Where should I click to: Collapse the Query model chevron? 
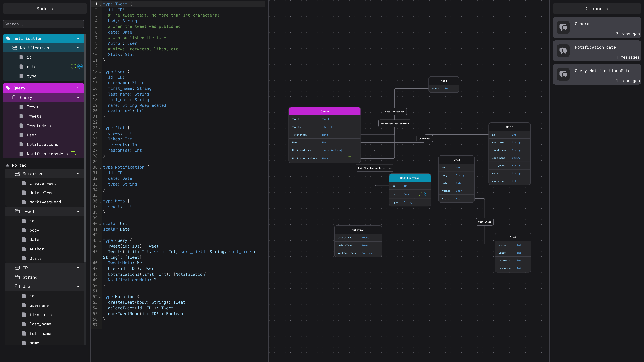pyautogui.click(x=78, y=97)
